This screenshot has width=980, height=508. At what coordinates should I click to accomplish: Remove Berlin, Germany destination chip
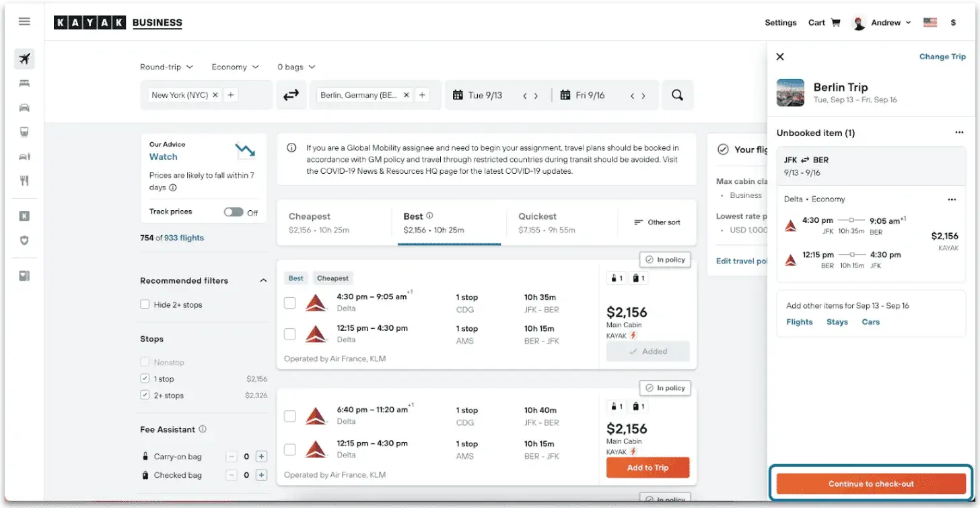[x=407, y=95]
